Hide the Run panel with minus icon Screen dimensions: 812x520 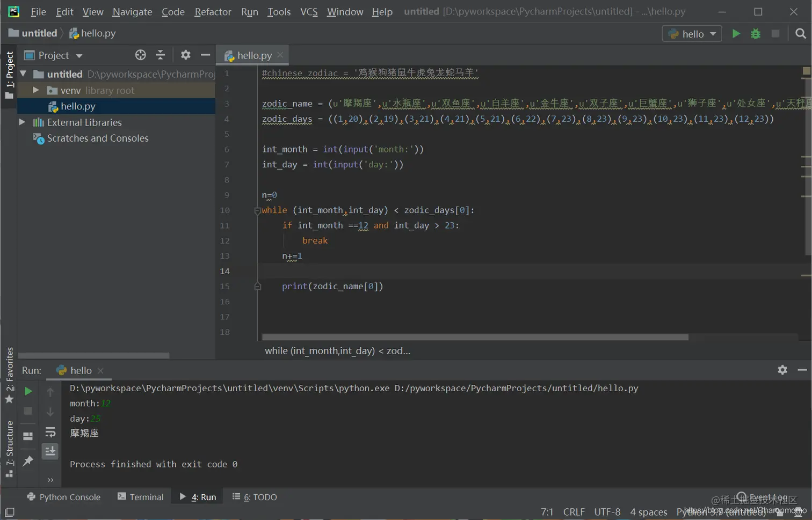(802, 370)
